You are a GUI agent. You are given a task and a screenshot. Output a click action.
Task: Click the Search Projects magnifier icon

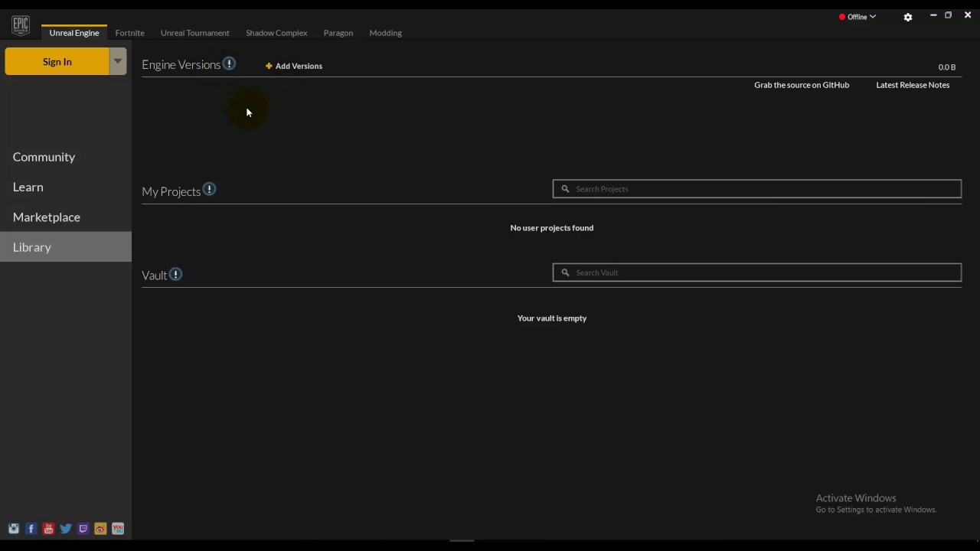click(x=566, y=189)
